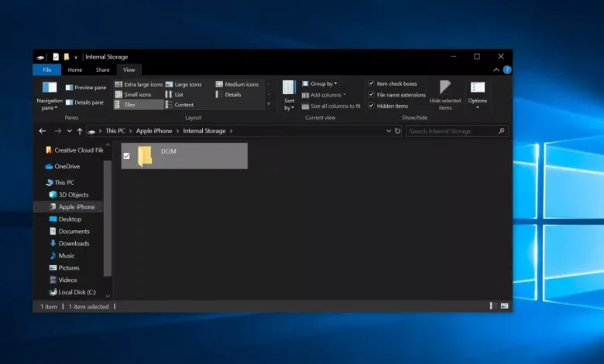Image resolution: width=604 pixels, height=364 pixels.
Task: Open Desktop in navigation pane
Action: pyautogui.click(x=66, y=219)
